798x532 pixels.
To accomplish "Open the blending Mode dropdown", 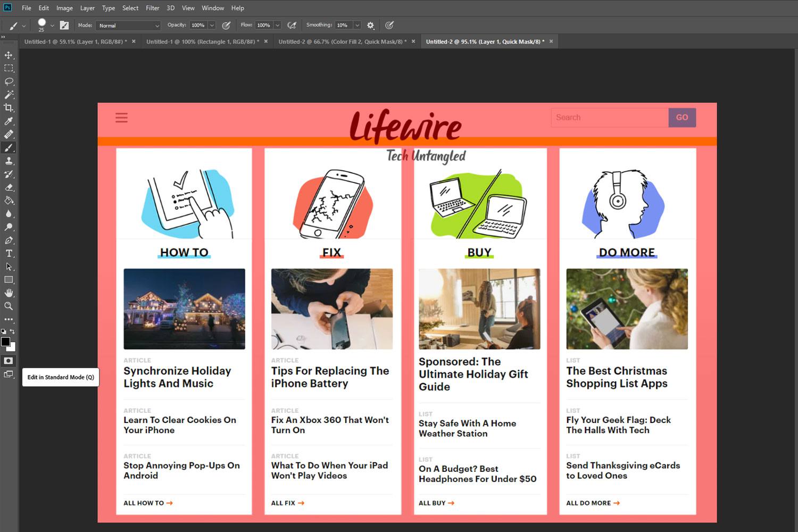I will coord(128,26).
